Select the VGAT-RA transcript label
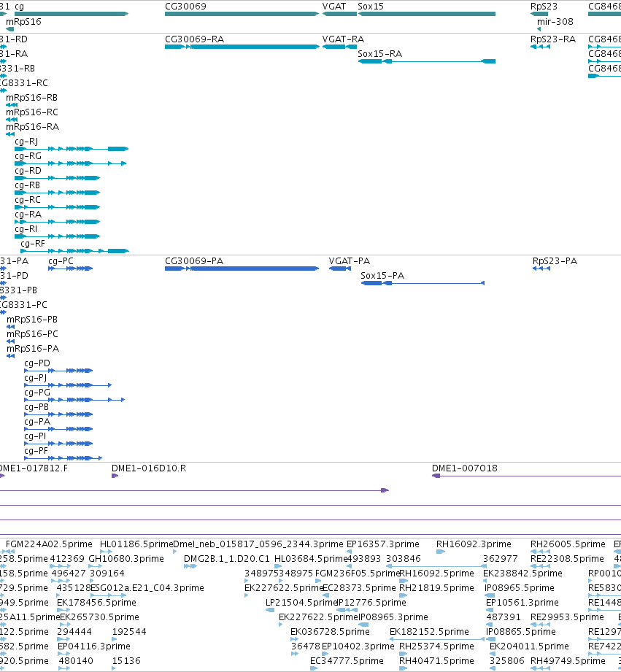The image size is (621, 672). tap(343, 39)
